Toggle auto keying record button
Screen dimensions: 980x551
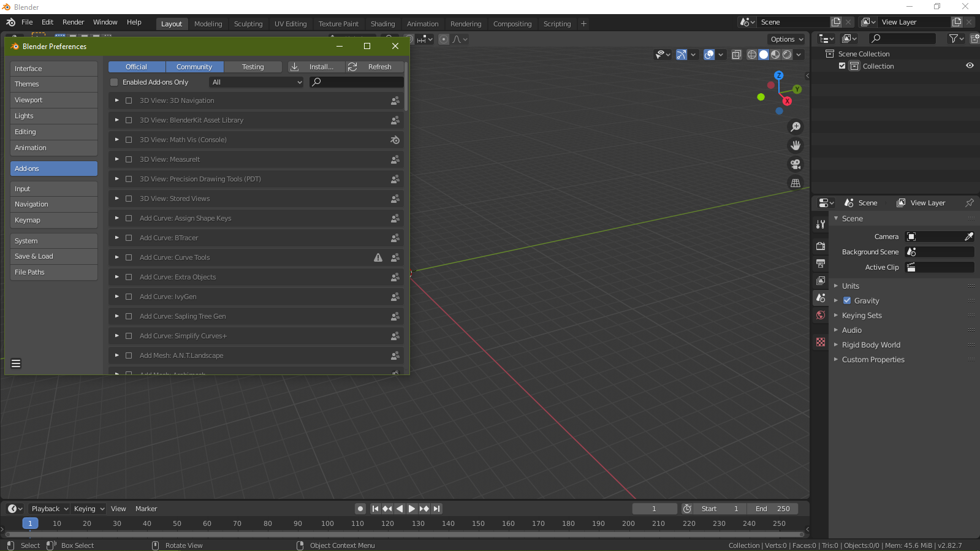point(360,509)
